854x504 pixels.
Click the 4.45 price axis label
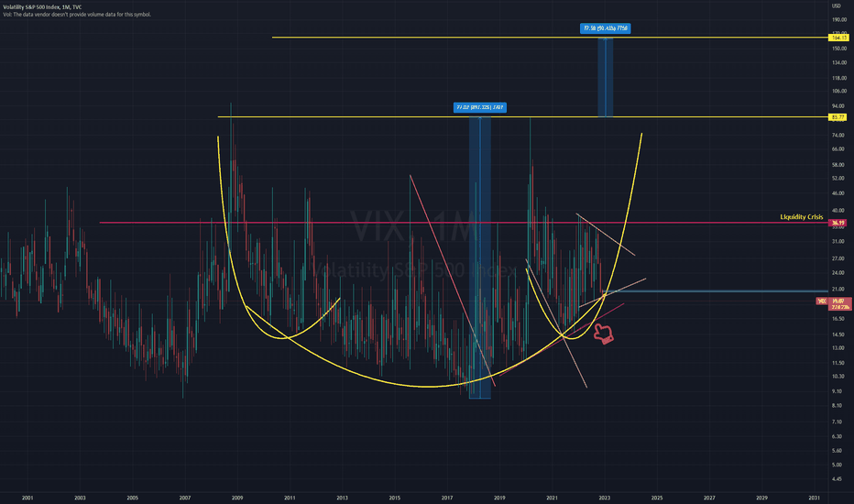(x=837, y=480)
